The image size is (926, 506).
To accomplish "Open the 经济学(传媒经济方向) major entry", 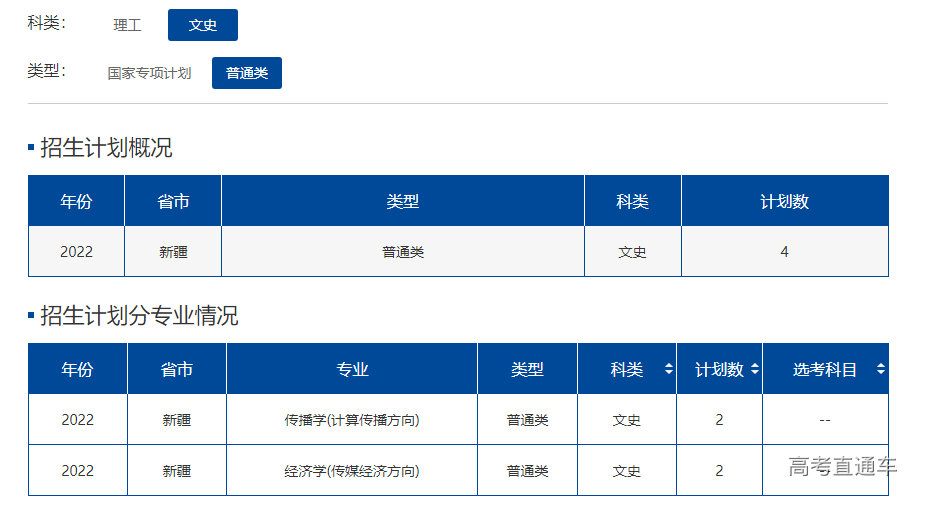I will [352, 471].
